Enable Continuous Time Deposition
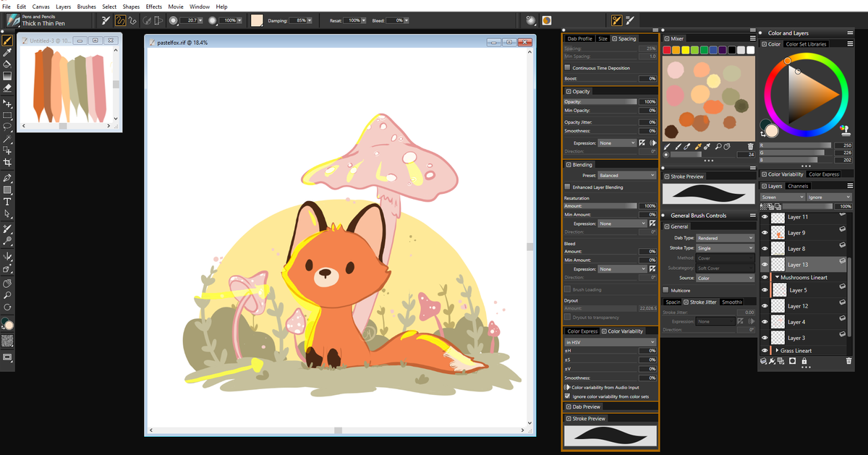 coord(569,68)
